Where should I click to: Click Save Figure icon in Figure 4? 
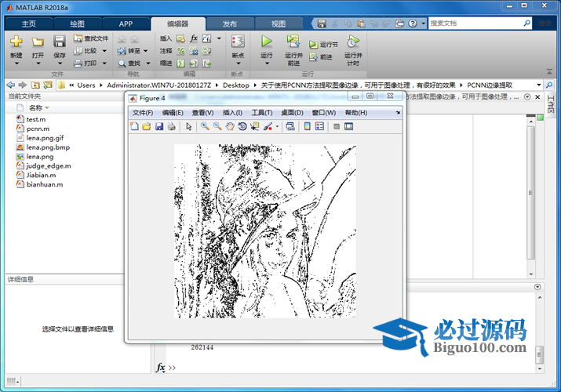click(159, 126)
